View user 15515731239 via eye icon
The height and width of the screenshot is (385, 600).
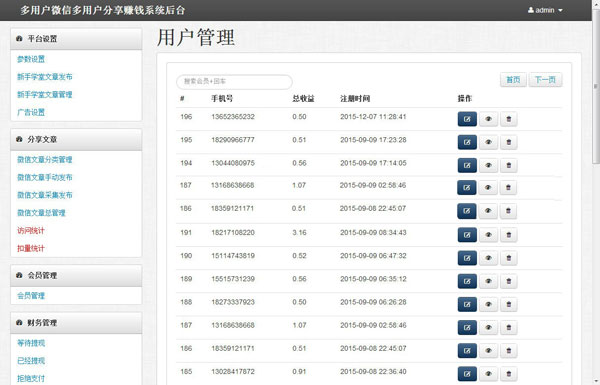[x=488, y=281]
